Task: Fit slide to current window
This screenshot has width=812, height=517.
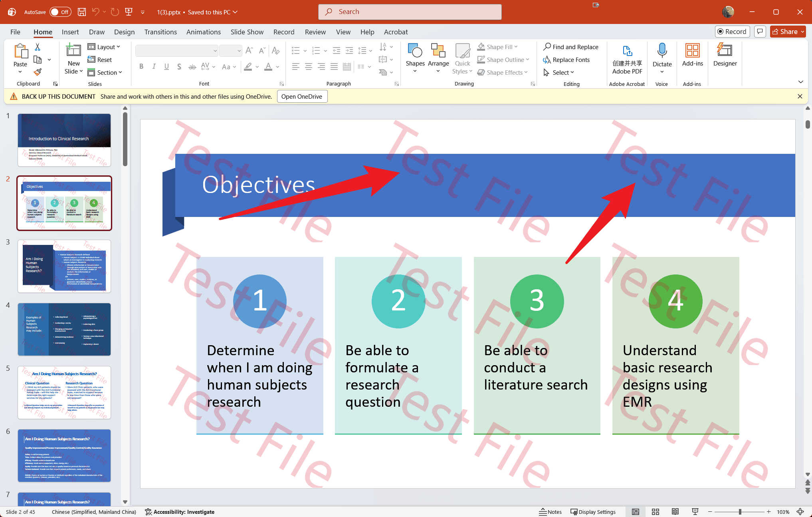Action: (x=800, y=512)
